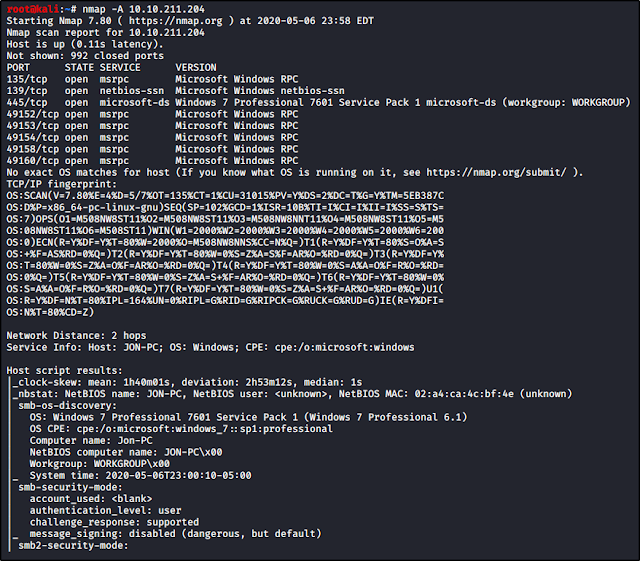Open the https://nmap.org link
Screen dimensions: 640x561
(176, 21)
